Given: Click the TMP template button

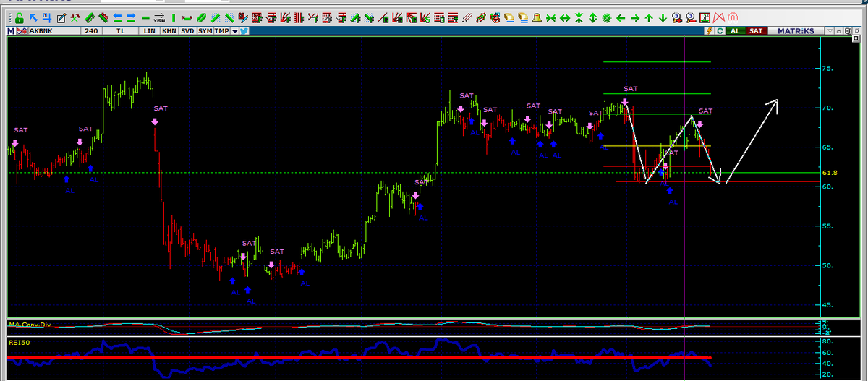Looking at the screenshot, I should point(221,31).
